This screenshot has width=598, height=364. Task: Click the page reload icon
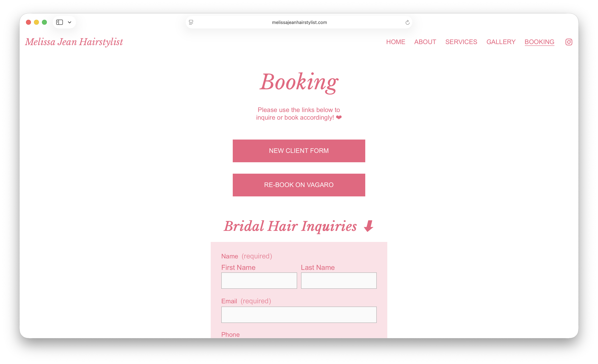[x=407, y=22]
